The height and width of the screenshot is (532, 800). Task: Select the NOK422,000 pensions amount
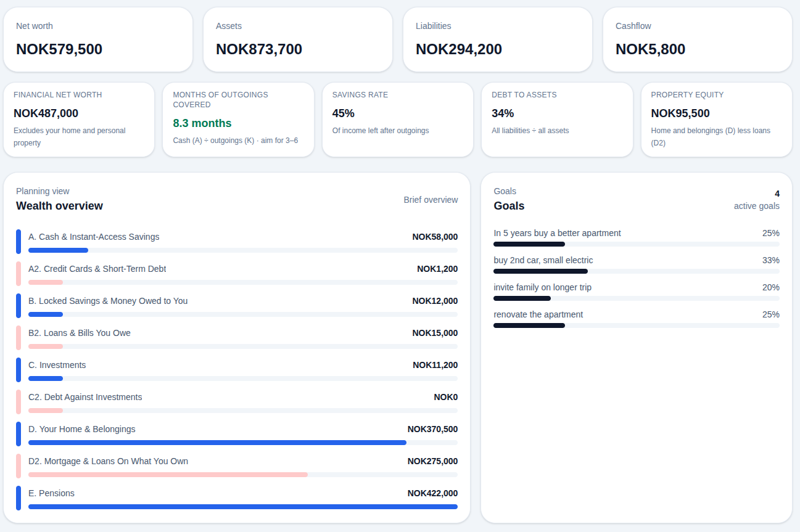click(x=432, y=493)
